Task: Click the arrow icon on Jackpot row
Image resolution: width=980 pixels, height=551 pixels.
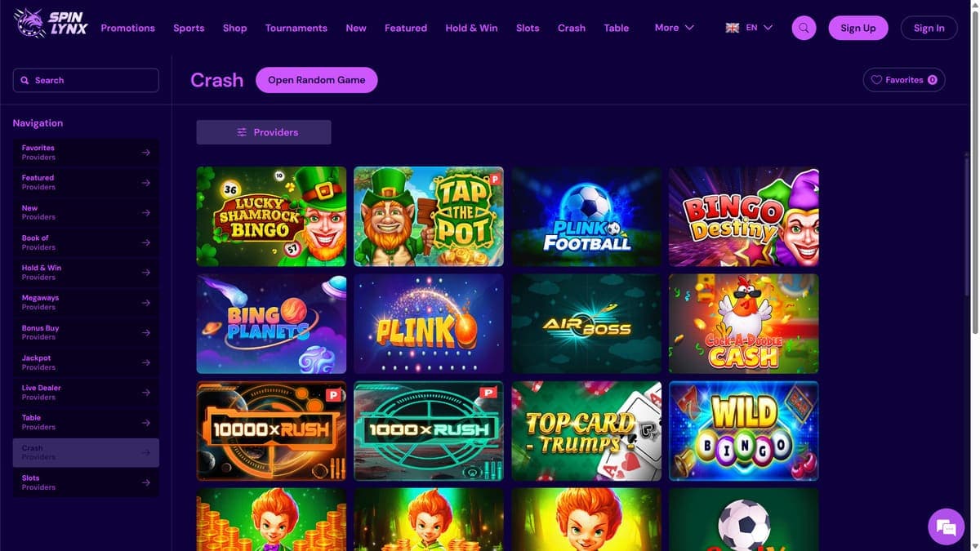Action: click(145, 362)
